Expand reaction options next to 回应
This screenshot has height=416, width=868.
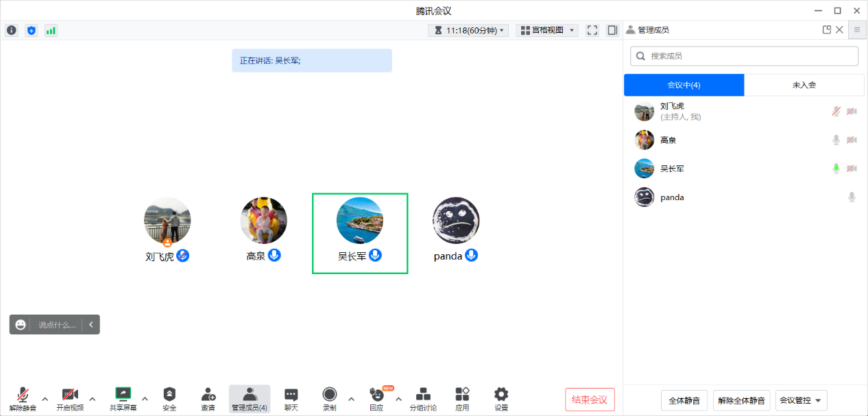pyautogui.click(x=398, y=398)
